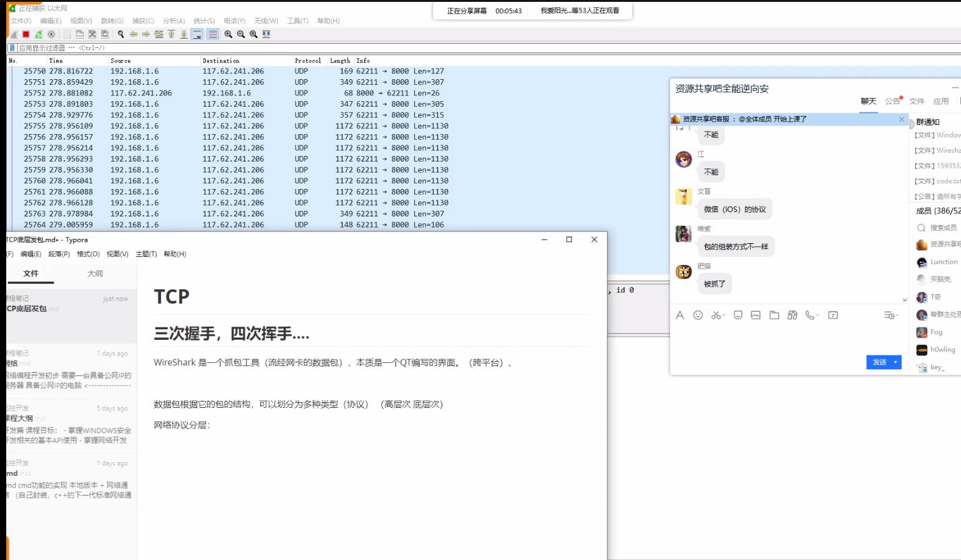Open Wireshark 跳转(G) menu

click(112, 21)
